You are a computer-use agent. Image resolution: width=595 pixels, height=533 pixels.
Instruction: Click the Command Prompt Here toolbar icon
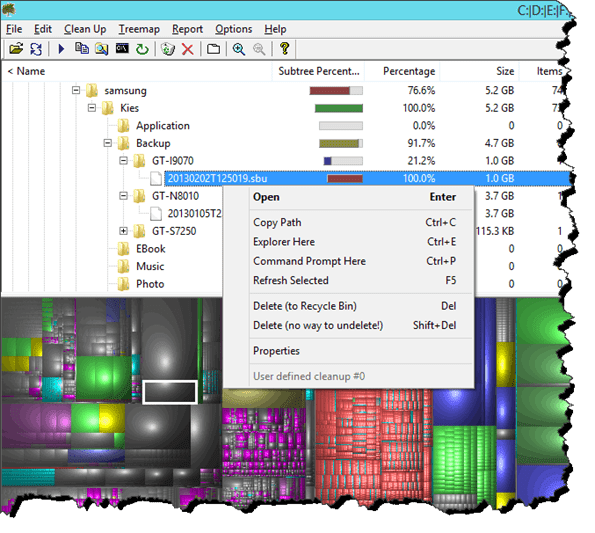[x=122, y=49]
